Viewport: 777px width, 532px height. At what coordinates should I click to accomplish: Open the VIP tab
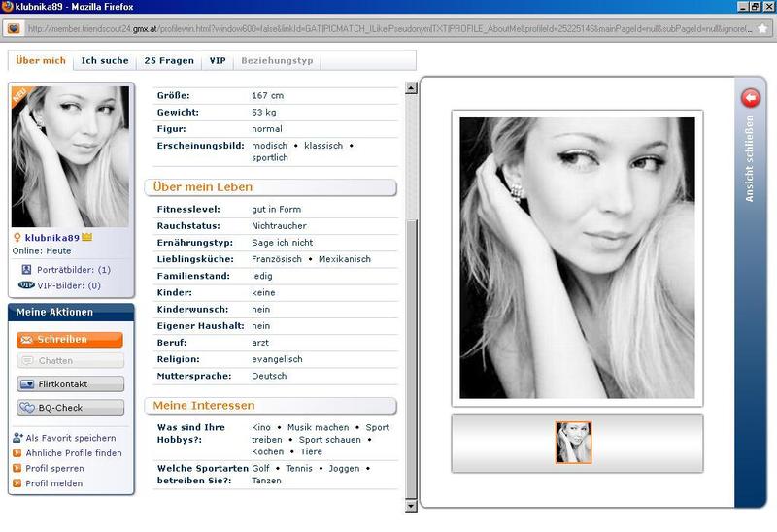click(218, 60)
